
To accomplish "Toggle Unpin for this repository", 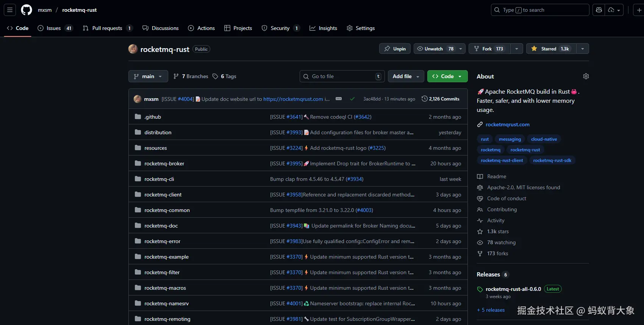I will [x=395, y=49].
